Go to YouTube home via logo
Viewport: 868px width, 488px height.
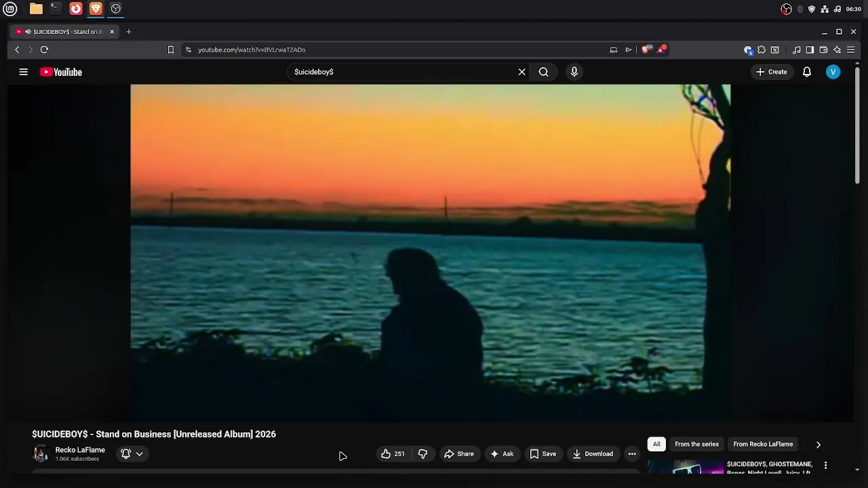(x=61, y=72)
